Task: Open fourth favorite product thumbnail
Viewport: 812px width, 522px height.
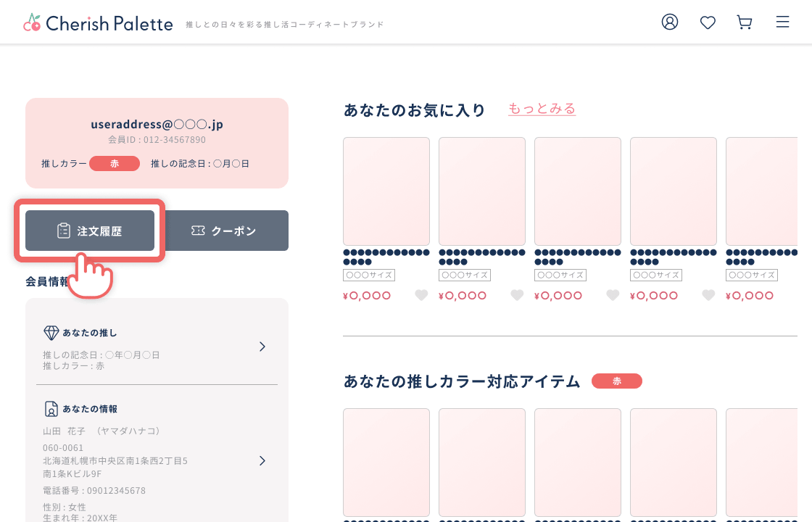Action: [x=674, y=191]
